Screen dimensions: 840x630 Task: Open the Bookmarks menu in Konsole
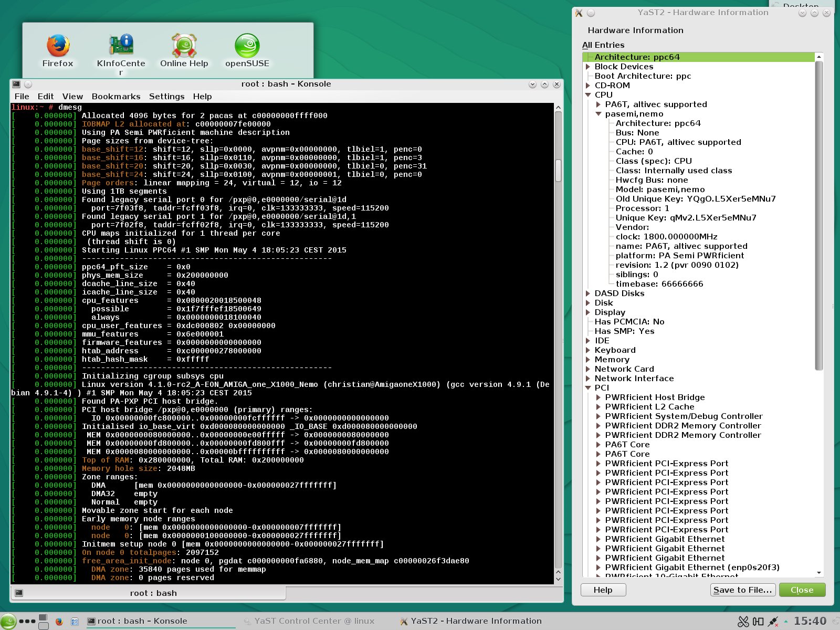116,97
